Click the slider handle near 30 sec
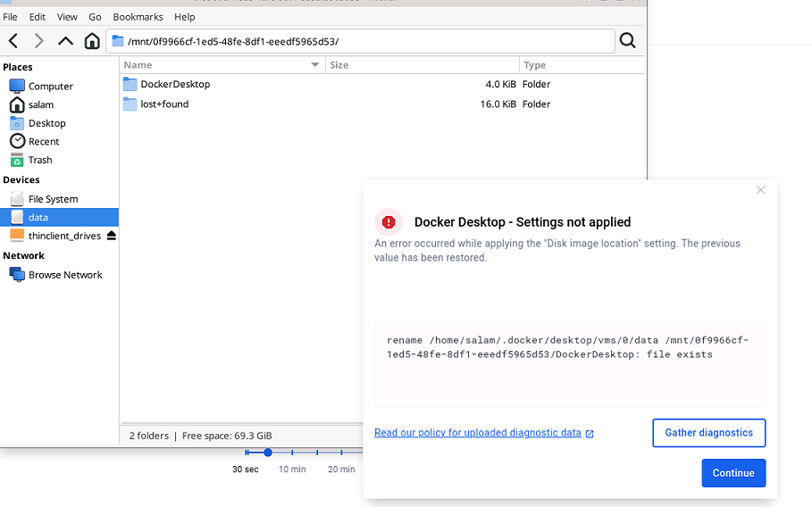This screenshot has width=812, height=507. [x=268, y=453]
